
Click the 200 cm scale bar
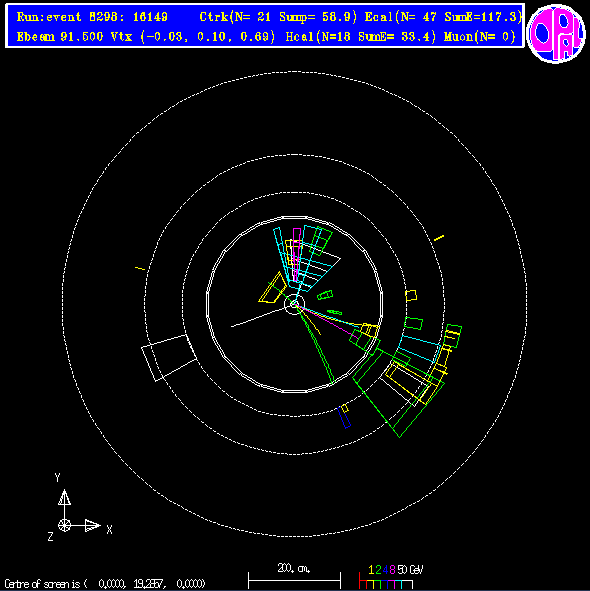coord(294,580)
